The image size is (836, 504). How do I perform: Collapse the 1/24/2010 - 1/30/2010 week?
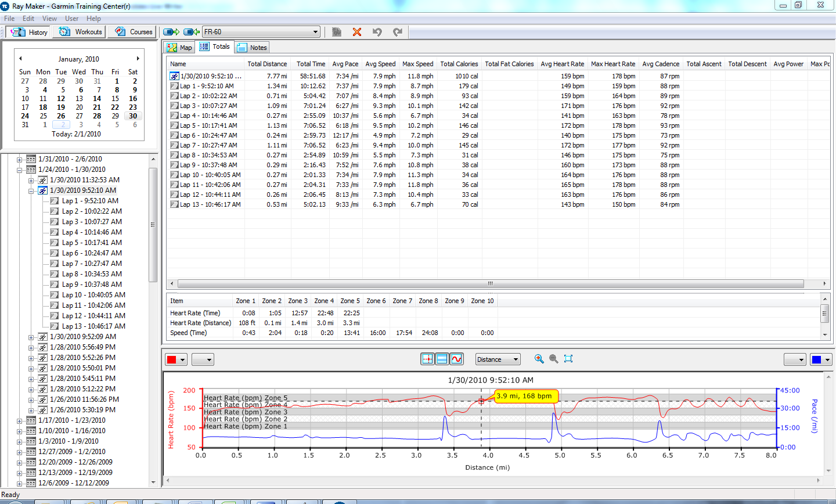click(x=19, y=170)
